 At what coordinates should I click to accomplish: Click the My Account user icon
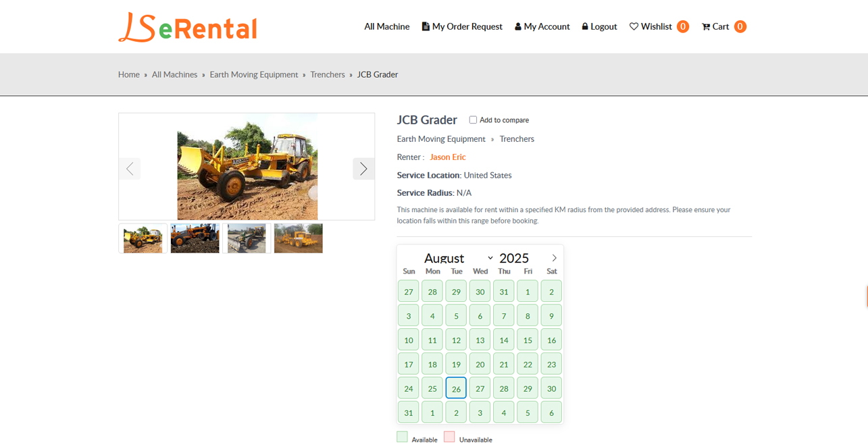[518, 26]
